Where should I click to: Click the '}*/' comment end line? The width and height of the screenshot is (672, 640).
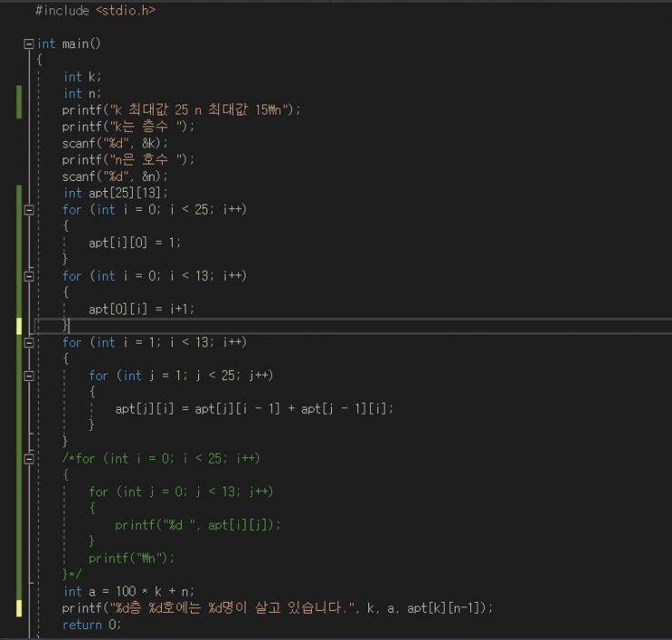72,575
